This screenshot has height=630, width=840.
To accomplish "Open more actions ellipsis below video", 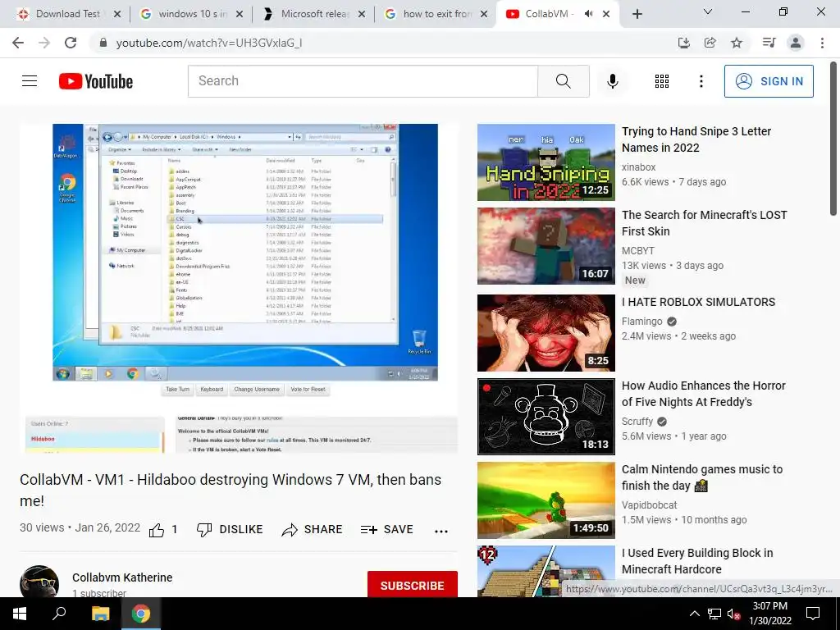I will tap(441, 531).
